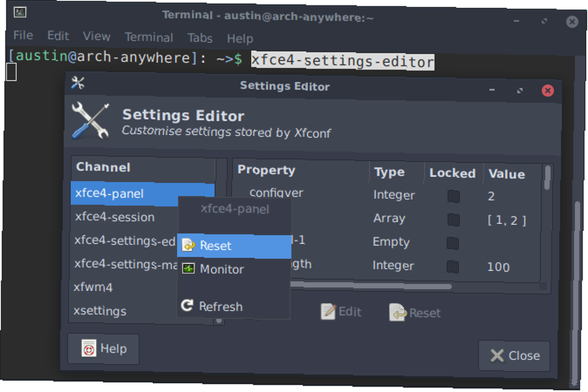Toggle Locked checkbox for configver row

tap(453, 196)
